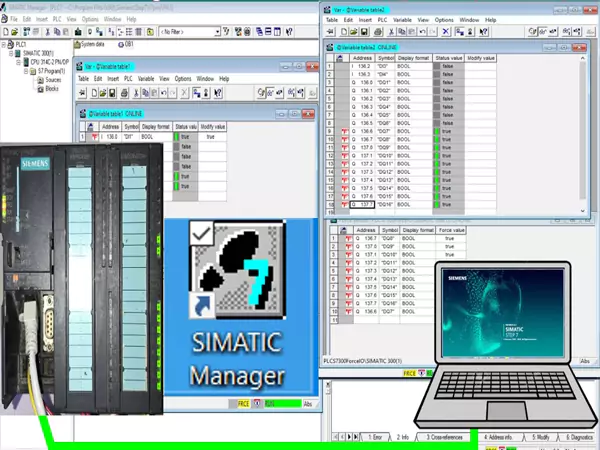
Task: Click the System data item
Action: click(x=89, y=44)
